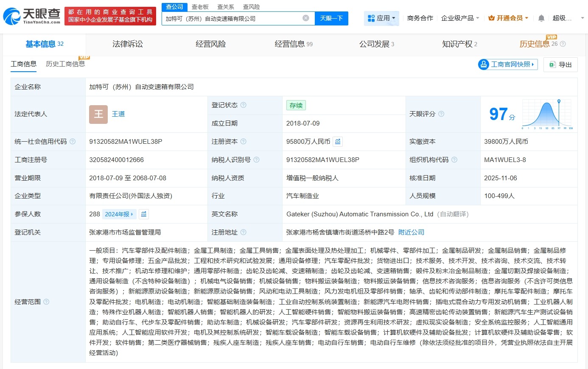Click the 天眼一下 search button
This screenshot has width=588, height=369.
[x=331, y=18]
